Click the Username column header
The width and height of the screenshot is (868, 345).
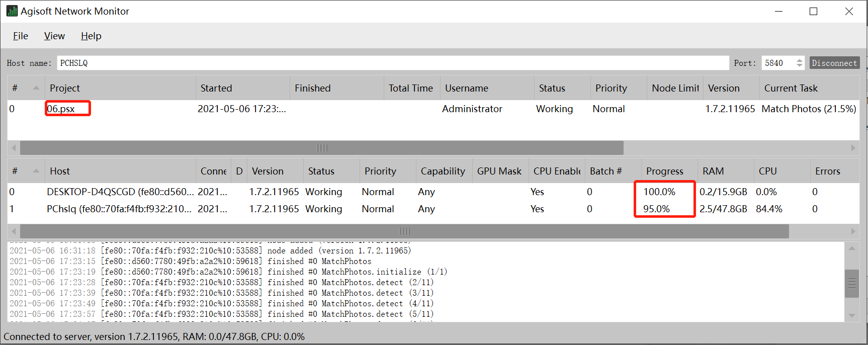487,88
